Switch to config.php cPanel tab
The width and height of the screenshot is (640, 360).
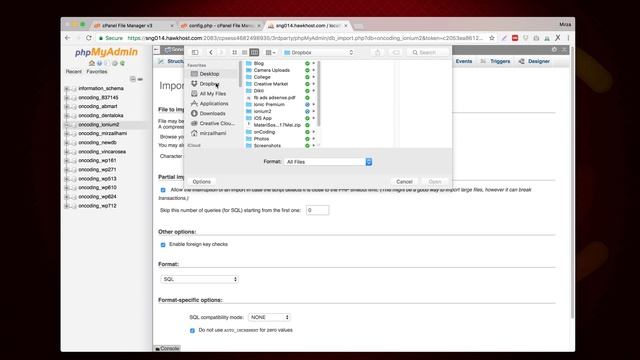221,25
